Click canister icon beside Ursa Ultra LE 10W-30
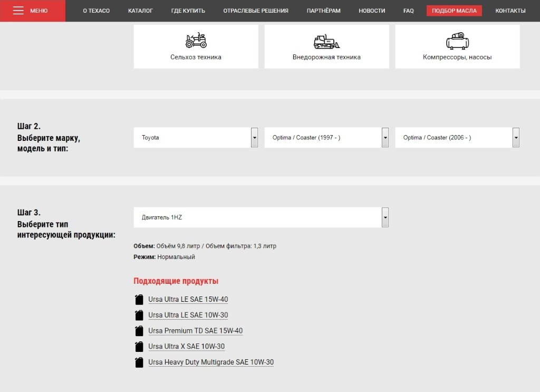 (x=139, y=315)
